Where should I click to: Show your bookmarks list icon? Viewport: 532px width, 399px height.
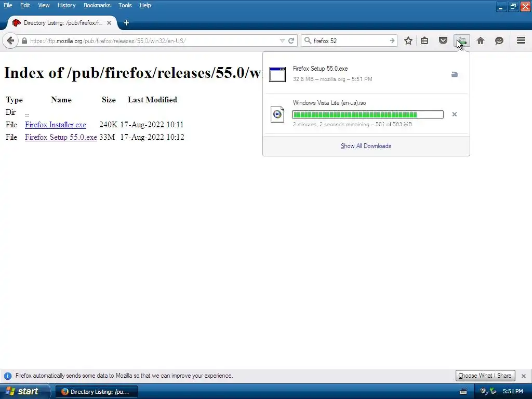pyautogui.click(x=424, y=41)
